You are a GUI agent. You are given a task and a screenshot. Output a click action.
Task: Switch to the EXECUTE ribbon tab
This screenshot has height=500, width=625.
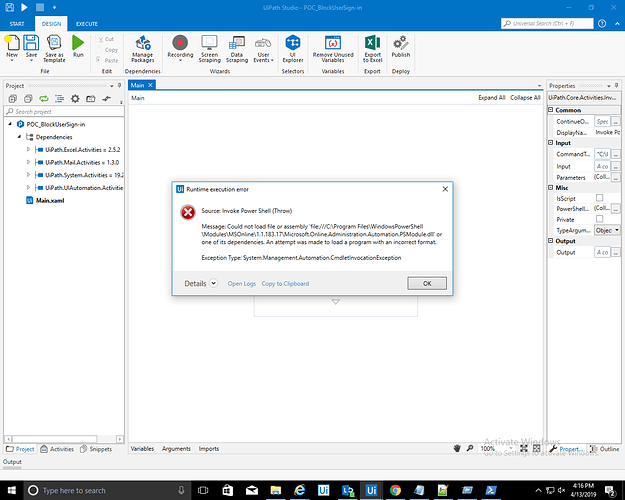87,24
